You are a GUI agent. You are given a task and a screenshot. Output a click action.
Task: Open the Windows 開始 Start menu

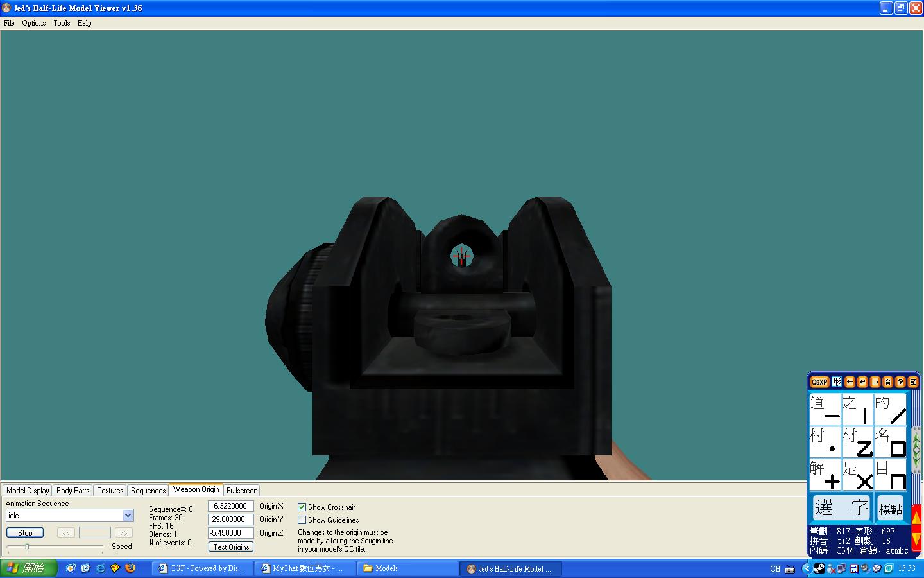[29, 568]
